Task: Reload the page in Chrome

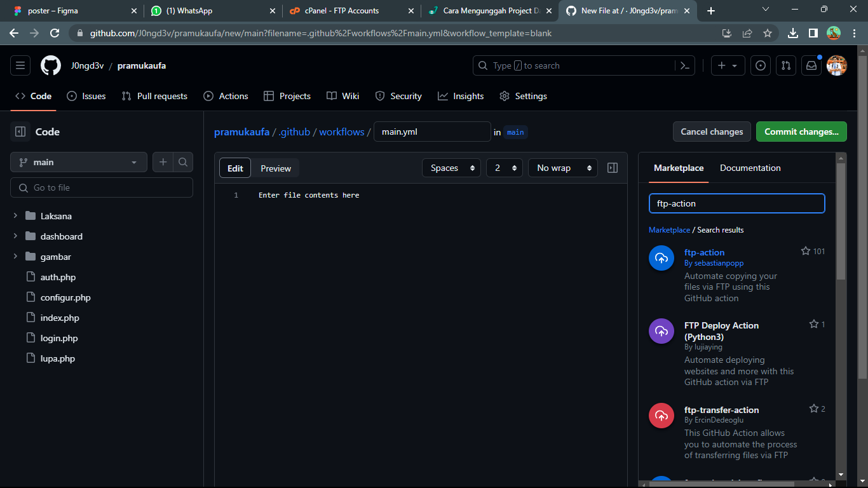Action: tap(55, 33)
